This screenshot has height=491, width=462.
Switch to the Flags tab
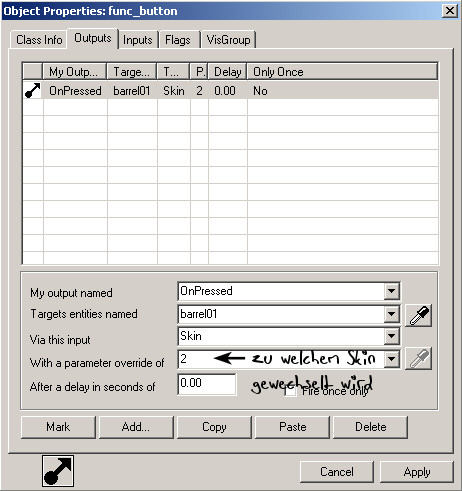pyautogui.click(x=178, y=40)
